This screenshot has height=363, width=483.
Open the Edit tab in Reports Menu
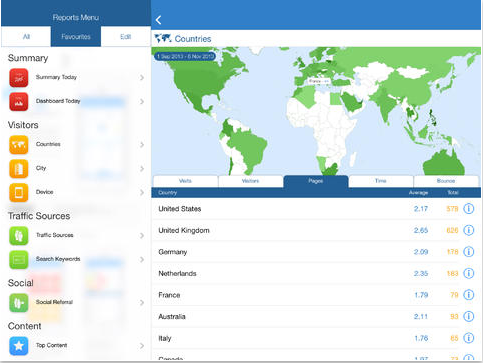[126, 37]
